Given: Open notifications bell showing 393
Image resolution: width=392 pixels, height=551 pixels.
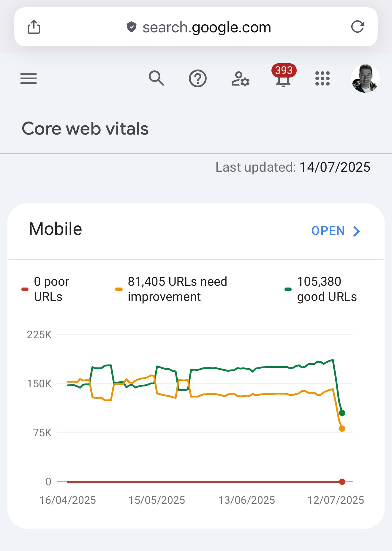Looking at the screenshot, I should (283, 76).
